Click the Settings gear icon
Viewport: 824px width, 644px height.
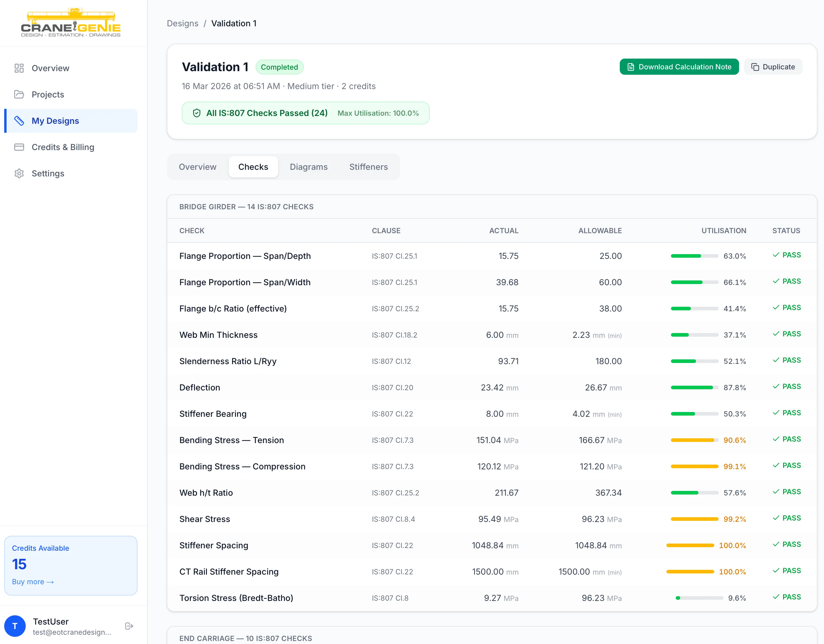coord(19,173)
